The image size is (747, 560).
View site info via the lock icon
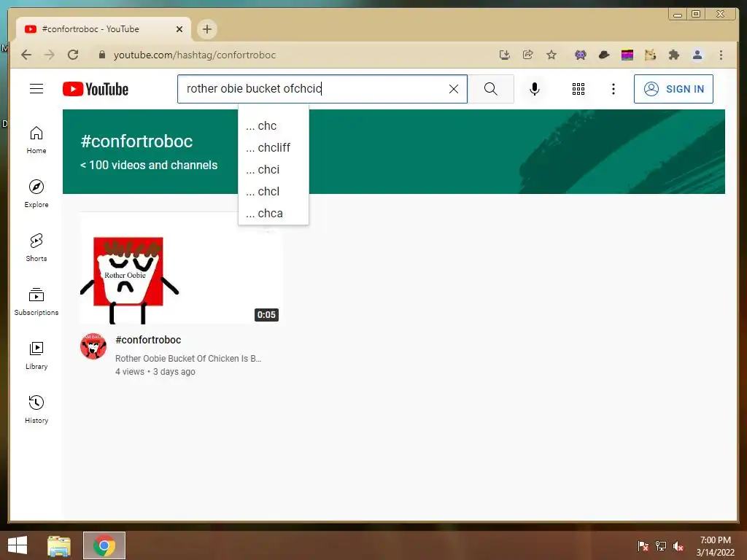click(x=101, y=55)
